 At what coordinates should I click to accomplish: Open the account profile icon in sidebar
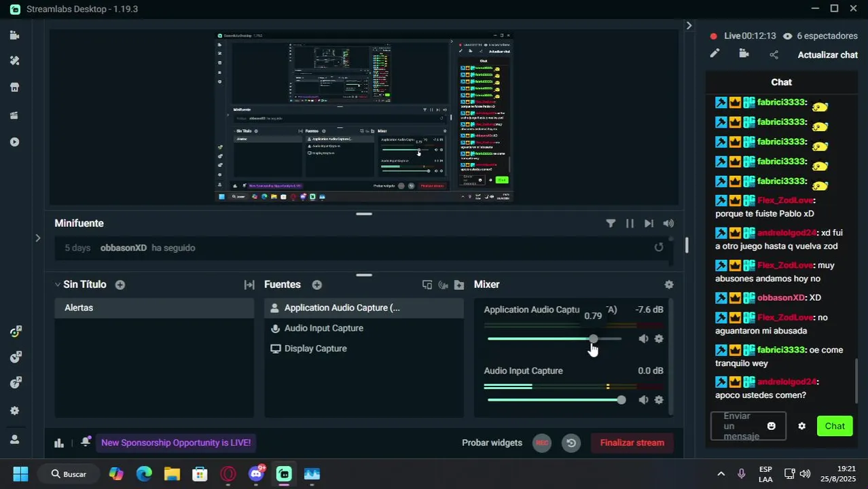click(x=14, y=439)
